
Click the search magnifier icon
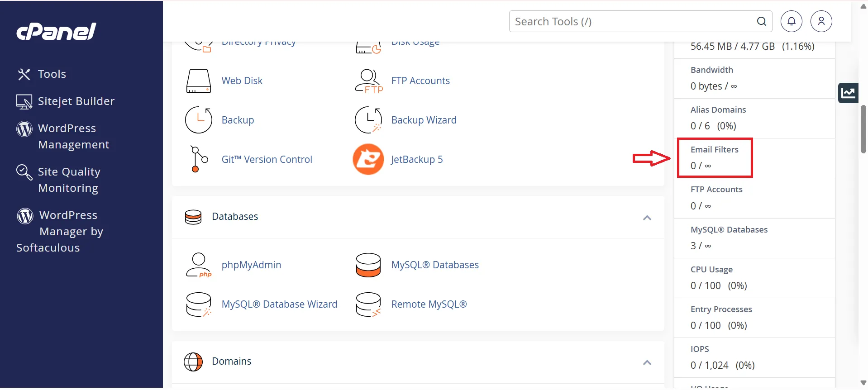(x=761, y=21)
